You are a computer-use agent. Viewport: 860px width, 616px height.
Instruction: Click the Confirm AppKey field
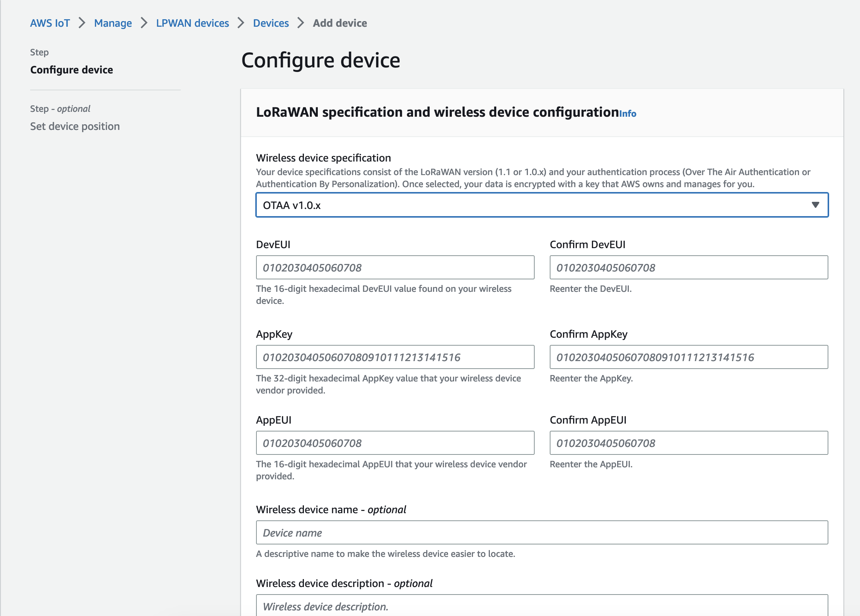click(x=689, y=357)
